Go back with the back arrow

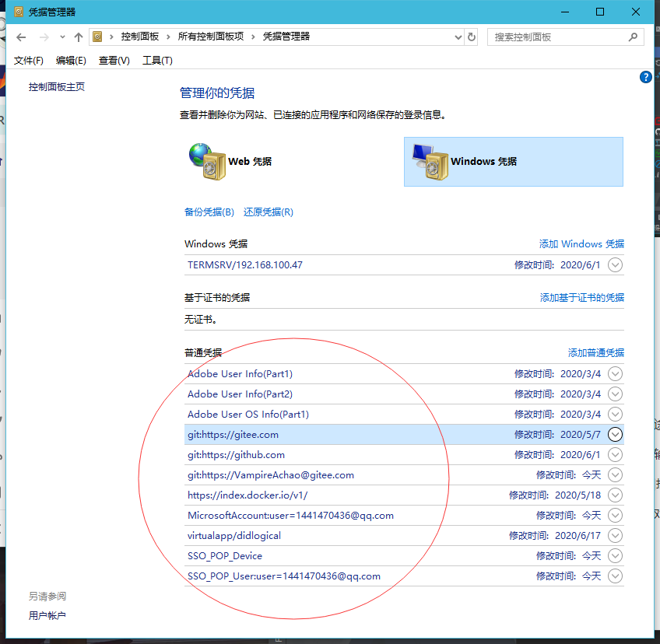[x=22, y=37]
